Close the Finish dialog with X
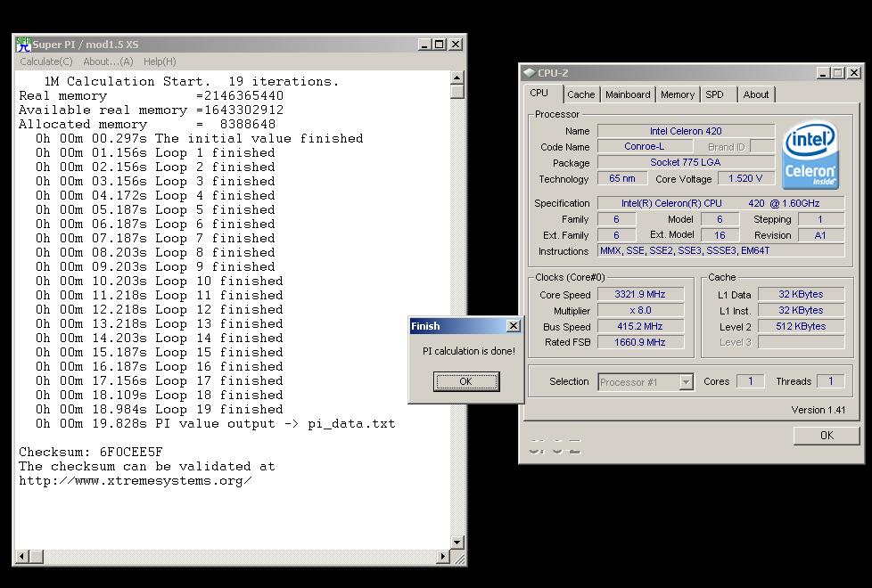Viewport: 872px width, 588px height. [514, 326]
